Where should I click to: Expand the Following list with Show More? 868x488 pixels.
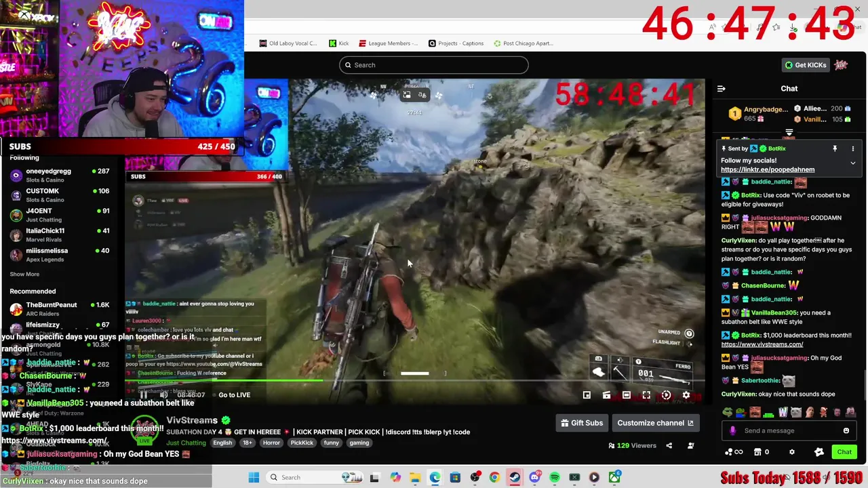(24, 274)
